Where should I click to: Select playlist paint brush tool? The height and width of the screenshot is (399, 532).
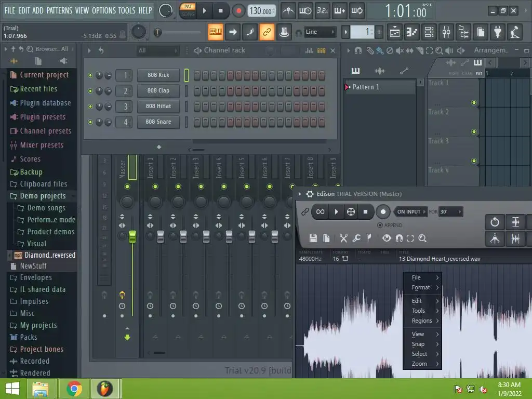point(380,51)
